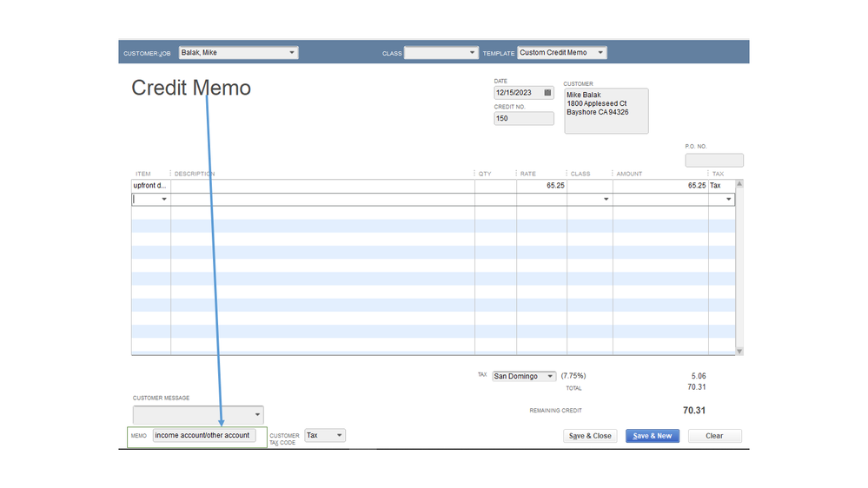
Task: Click the Amount column header
Action: pyautogui.click(x=629, y=174)
